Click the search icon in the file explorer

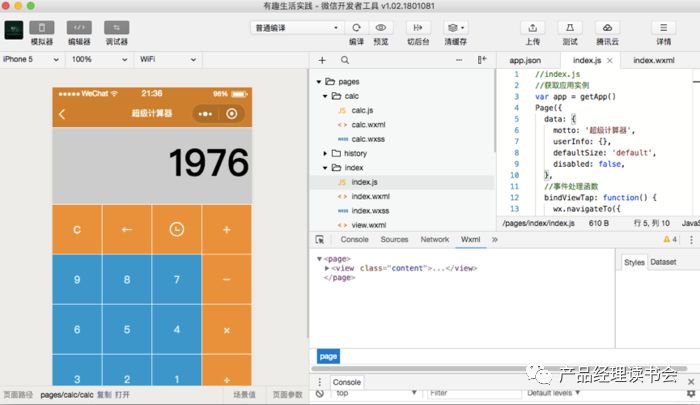click(345, 60)
